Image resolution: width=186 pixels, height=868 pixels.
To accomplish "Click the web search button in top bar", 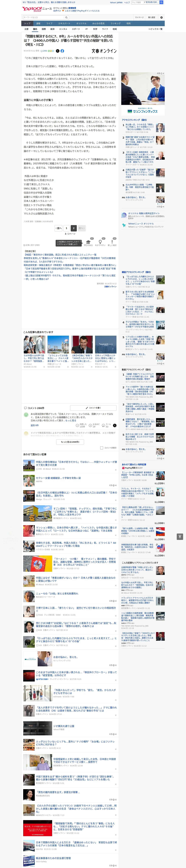I will click(161, 2).
